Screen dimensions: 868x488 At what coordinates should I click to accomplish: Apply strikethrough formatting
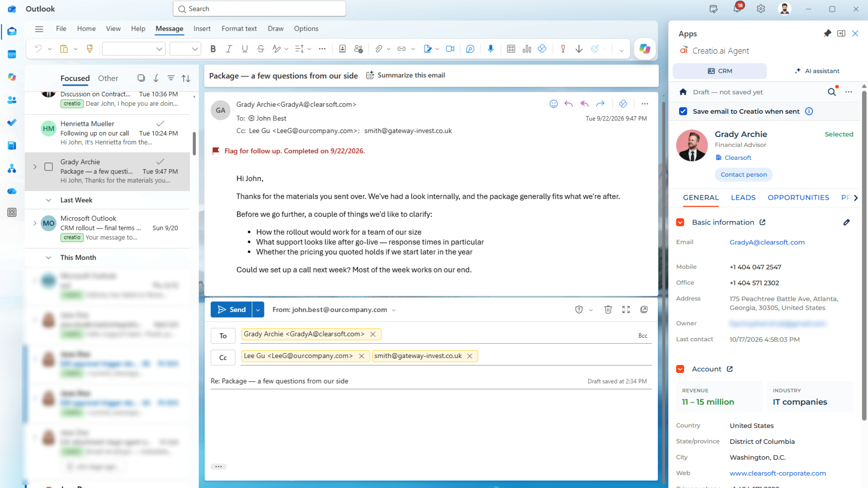[261, 49]
